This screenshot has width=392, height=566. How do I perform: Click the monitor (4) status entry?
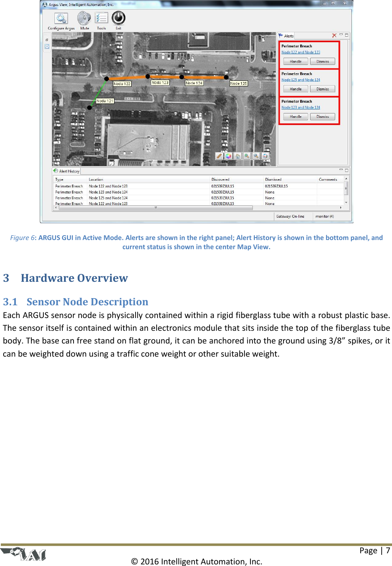click(324, 217)
